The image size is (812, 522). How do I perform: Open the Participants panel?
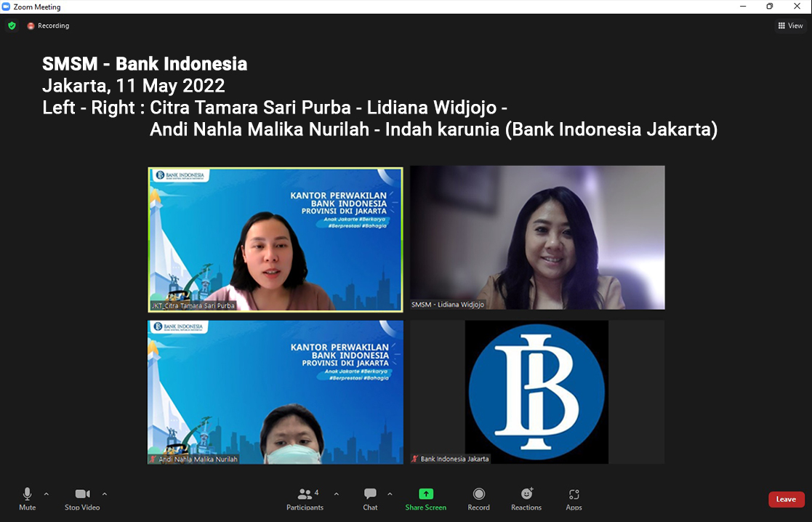(305, 499)
